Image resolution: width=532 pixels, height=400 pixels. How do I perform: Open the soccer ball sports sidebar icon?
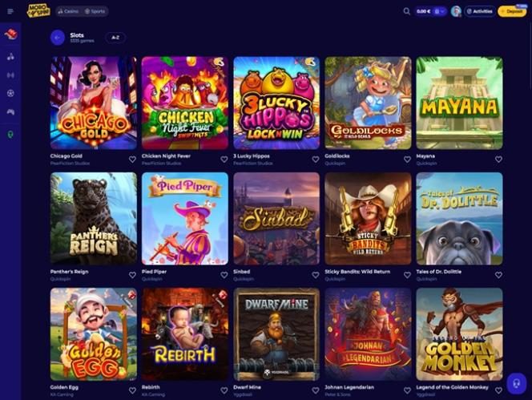[10, 93]
